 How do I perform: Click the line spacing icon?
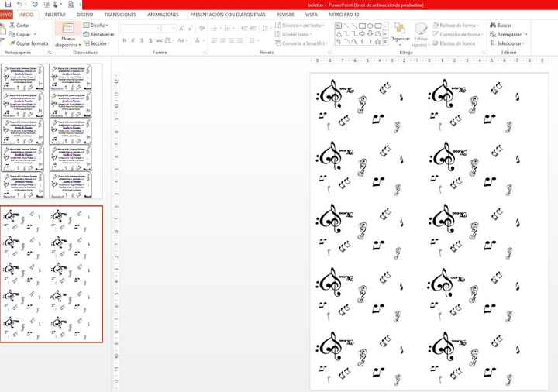pyautogui.click(x=266, y=28)
